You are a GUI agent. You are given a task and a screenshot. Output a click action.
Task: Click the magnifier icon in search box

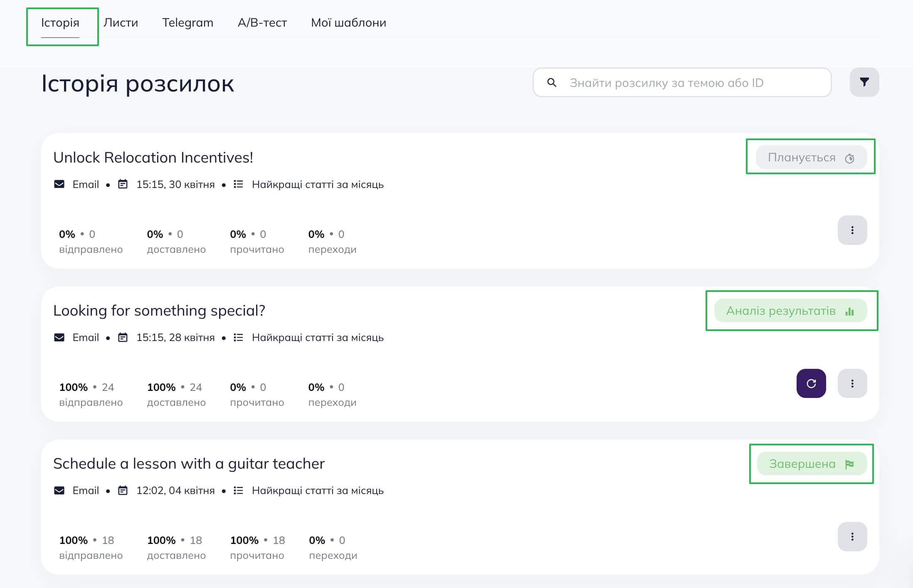click(x=552, y=82)
